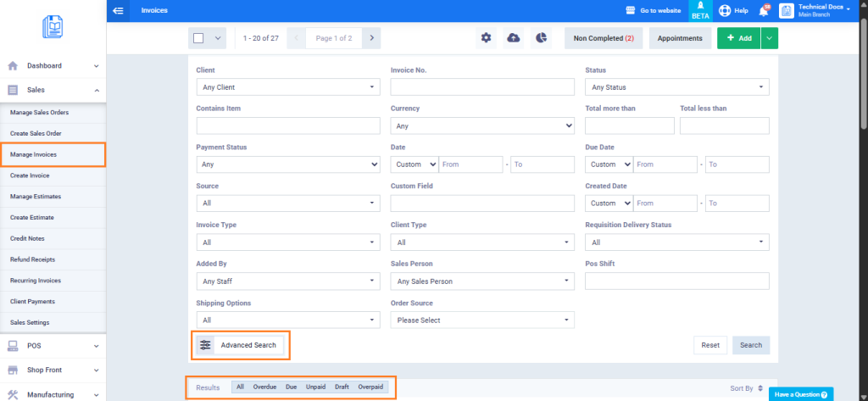This screenshot has width=868, height=401.
Task: Click the Advanced Search sliders icon
Action: tap(205, 345)
